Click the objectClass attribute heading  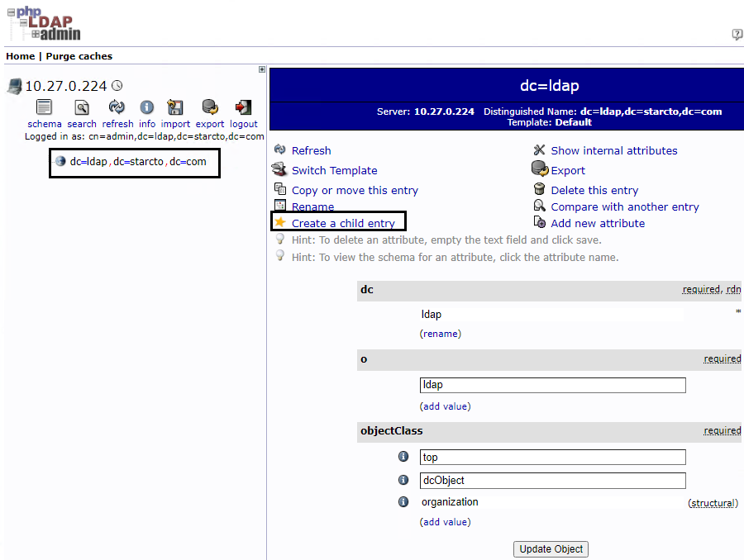pos(392,431)
